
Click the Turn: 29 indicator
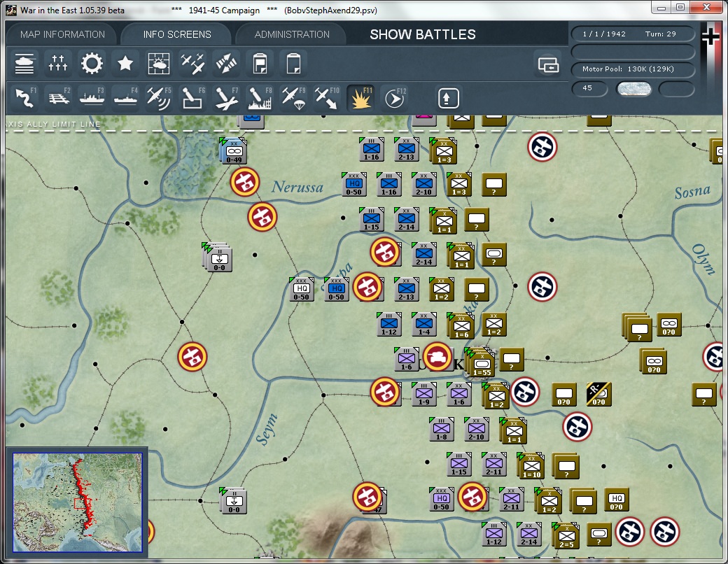point(660,34)
